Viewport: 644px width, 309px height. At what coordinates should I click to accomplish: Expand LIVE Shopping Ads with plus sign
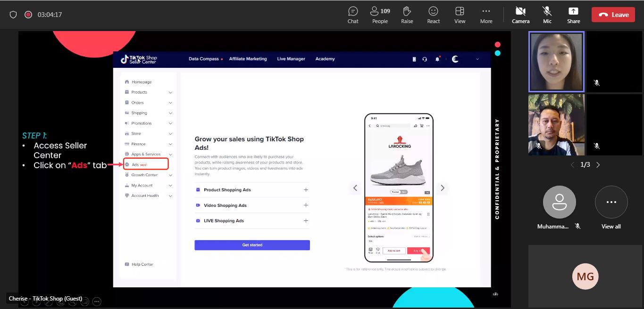click(306, 221)
